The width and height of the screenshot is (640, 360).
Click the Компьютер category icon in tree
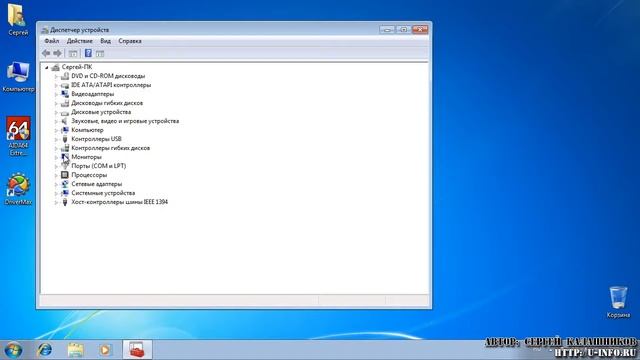click(64, 130)
